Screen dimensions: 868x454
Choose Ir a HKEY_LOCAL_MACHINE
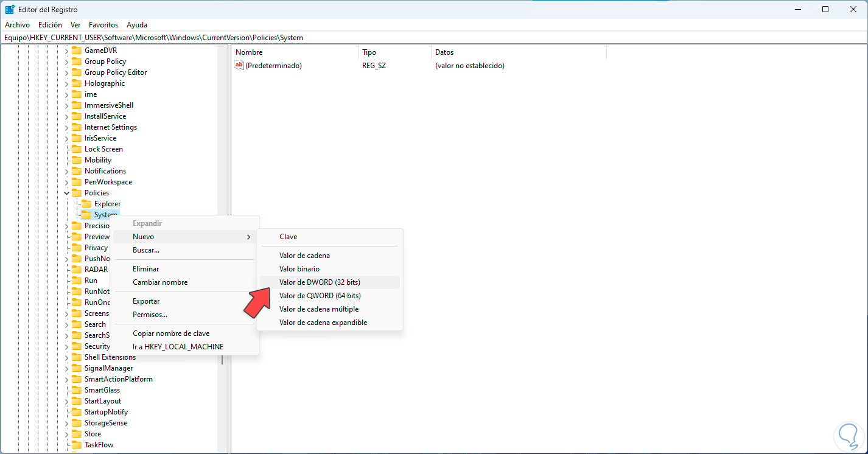pyautogui.click(x=184, y=347)
